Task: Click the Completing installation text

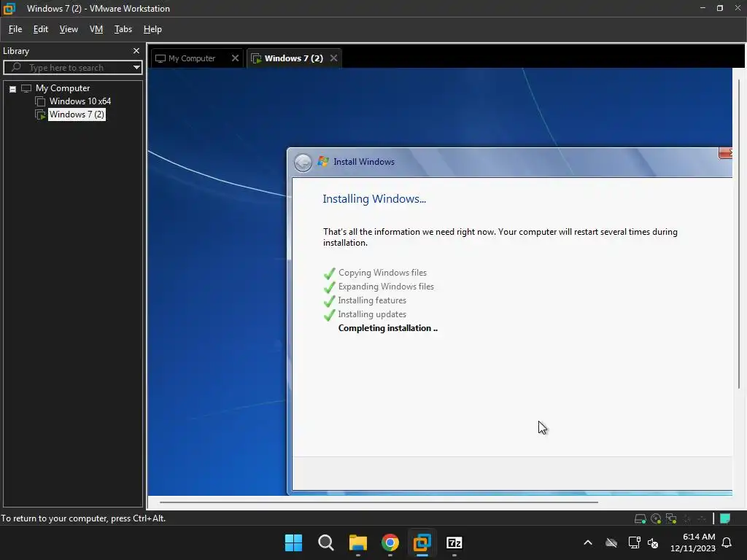Action: coord(388,328)
